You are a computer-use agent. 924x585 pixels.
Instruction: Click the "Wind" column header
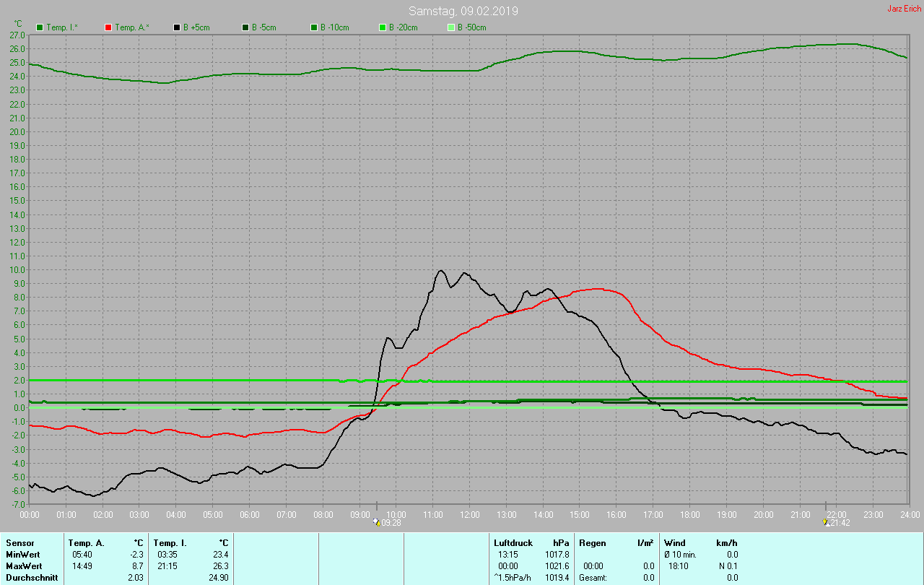click(675, 543)
